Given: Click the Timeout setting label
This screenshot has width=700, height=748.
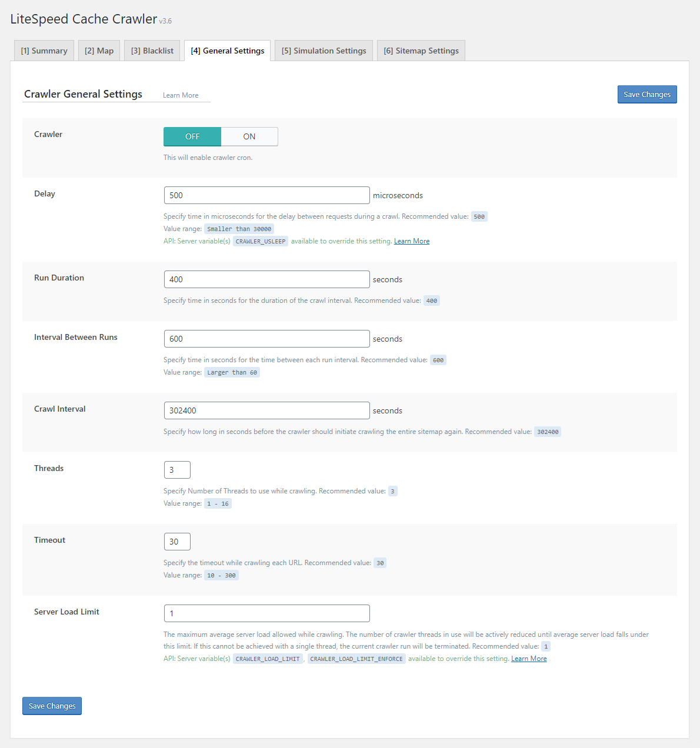Looking at the screenshot, I should click(x=49, y=540).
